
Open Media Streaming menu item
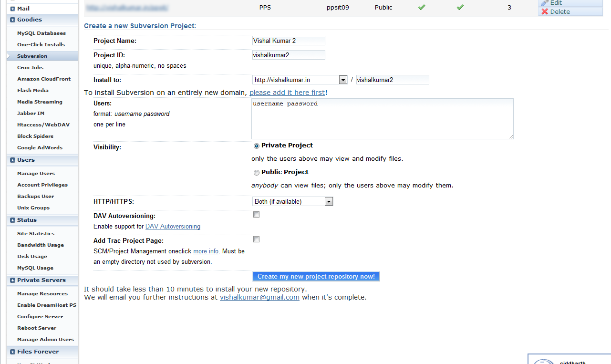point(40,102)
